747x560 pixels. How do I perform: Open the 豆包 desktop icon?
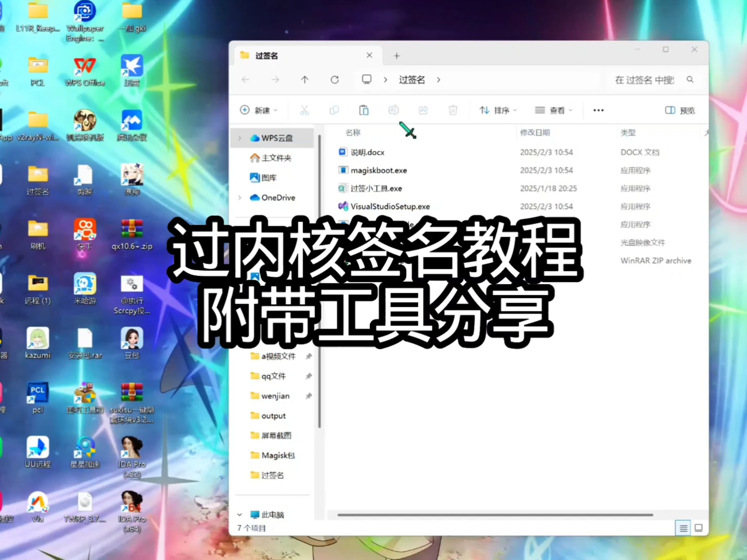pyautogui.click(x=132, y=343)
